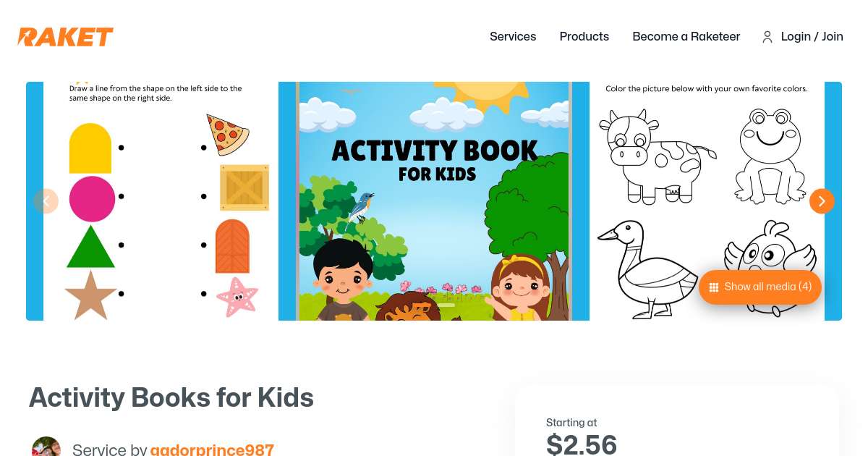Viewport: 868px width, 456px height.
Task: Select the Activity Books for Kids title
Action: (x=171, y=397)
